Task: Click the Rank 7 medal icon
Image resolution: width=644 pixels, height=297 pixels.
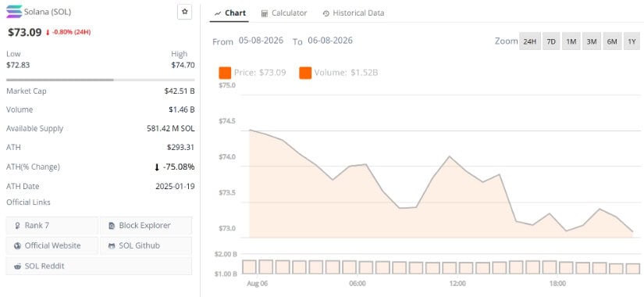Action: (x=18, y=226)
